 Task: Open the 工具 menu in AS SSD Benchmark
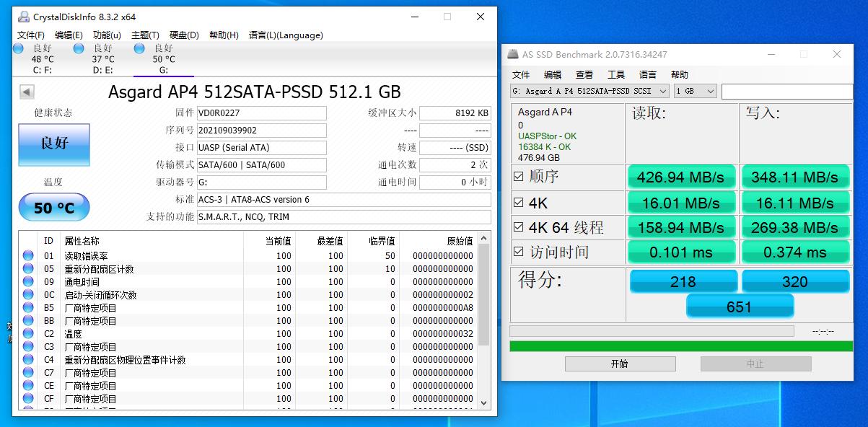(x=617, y=74)
